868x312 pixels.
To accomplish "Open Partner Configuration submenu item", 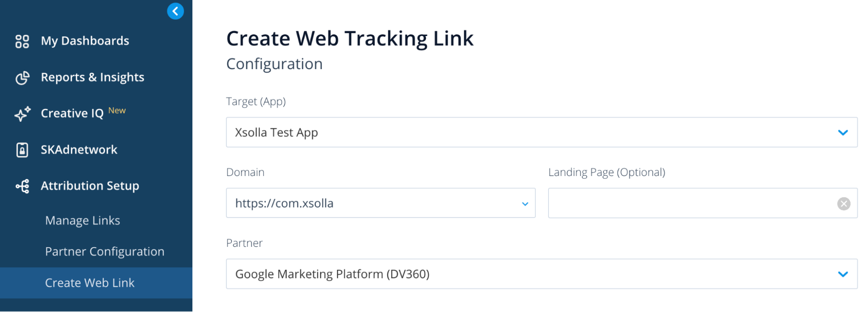I will pyautogui.click(x=105, y=252).
